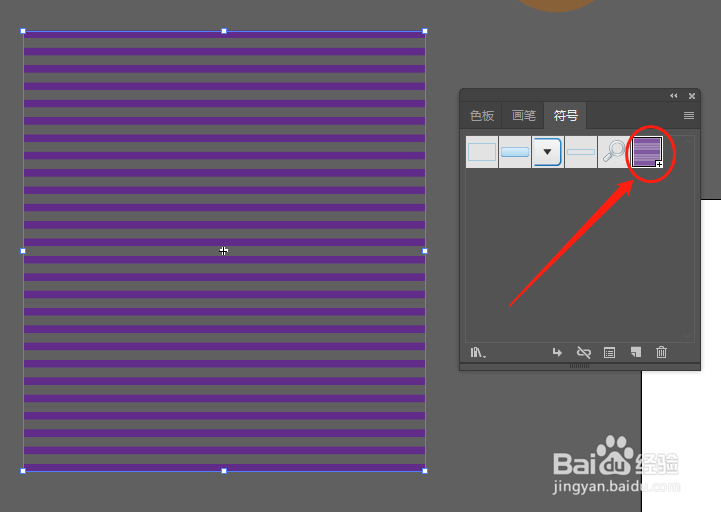Click the top-right selection handle
This screenshot has width=721, height=512.
425,31
